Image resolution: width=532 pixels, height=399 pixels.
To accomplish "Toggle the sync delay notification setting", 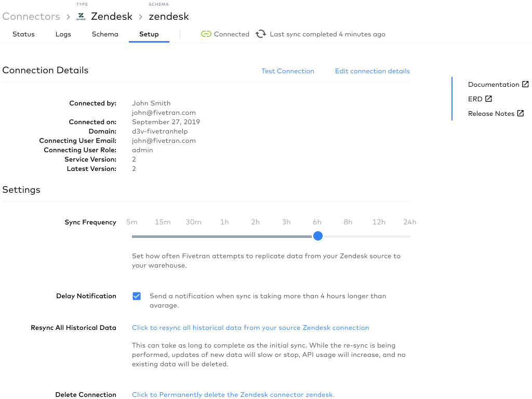I will [137, 296].
